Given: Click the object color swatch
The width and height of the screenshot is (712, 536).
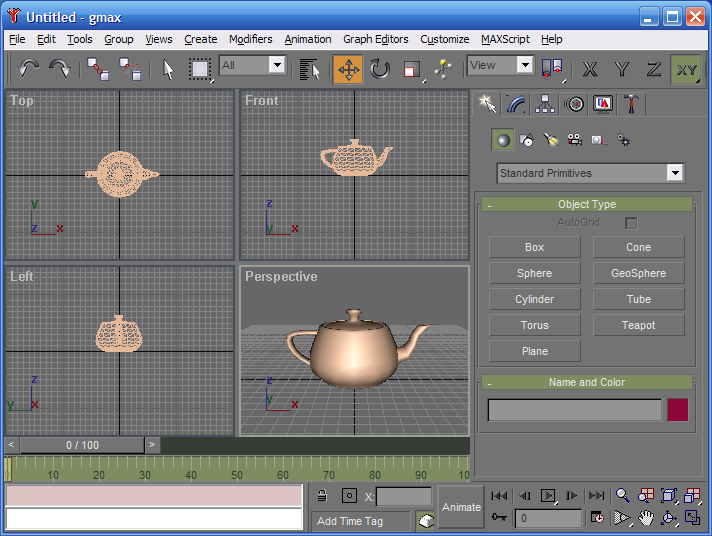Looking at the screenshot, I should coord(678,410).
